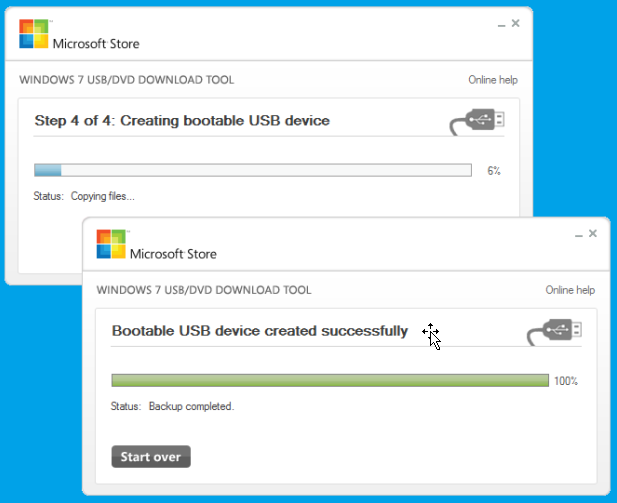Click the front window's Windows 7 USB/DVD Download Tool title
617x503 pixels.
[203, 290]
